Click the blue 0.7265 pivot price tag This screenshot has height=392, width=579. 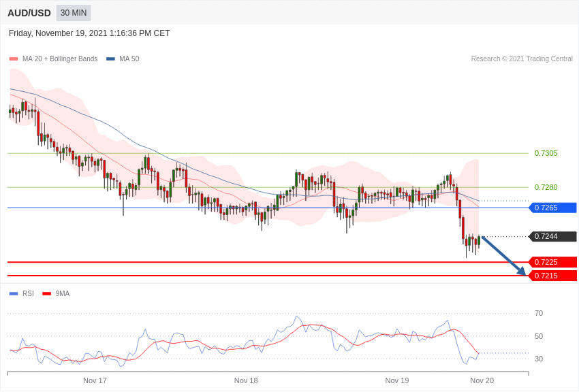coord(553,208)
